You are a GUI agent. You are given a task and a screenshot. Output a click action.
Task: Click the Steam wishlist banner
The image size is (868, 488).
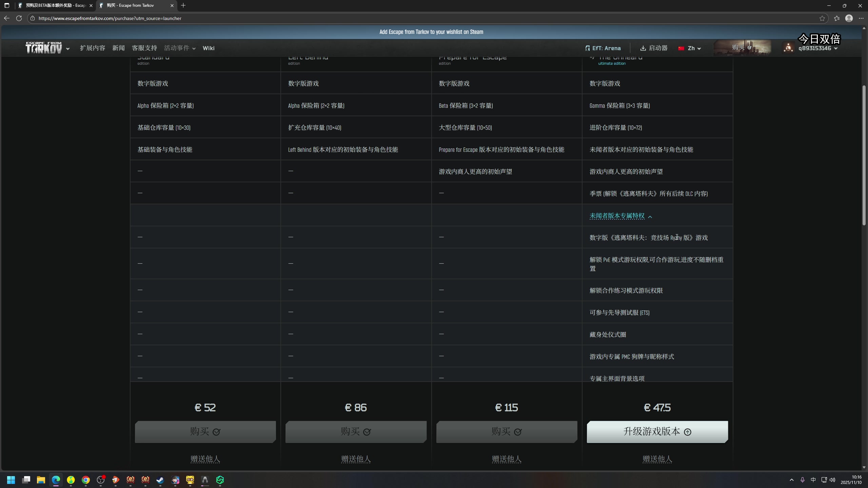431,32
